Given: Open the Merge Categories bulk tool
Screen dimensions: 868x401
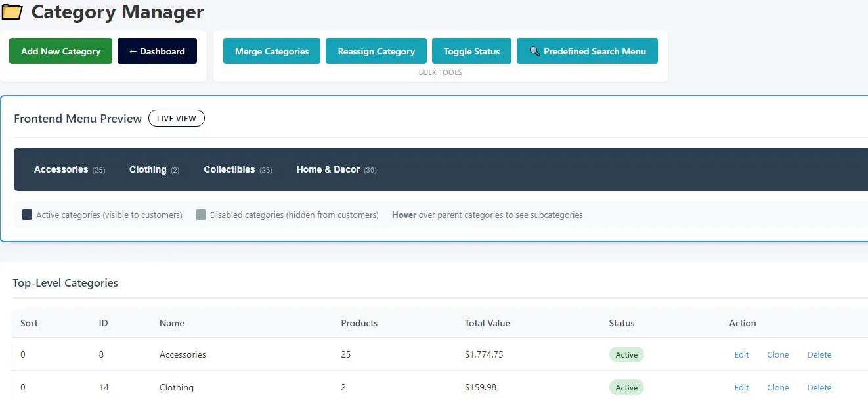Looking at the screenshot, I should pyautogui.click(x=272, y=51).
